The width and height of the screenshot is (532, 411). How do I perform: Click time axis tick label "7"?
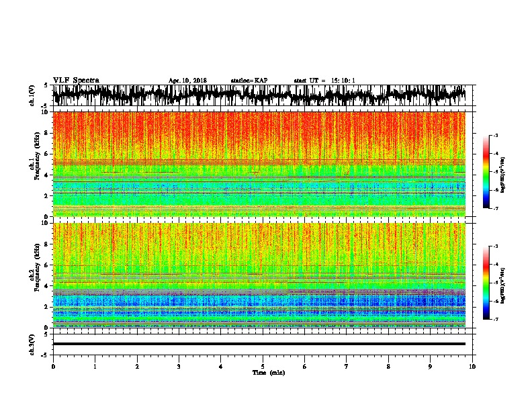pos(347,367)
